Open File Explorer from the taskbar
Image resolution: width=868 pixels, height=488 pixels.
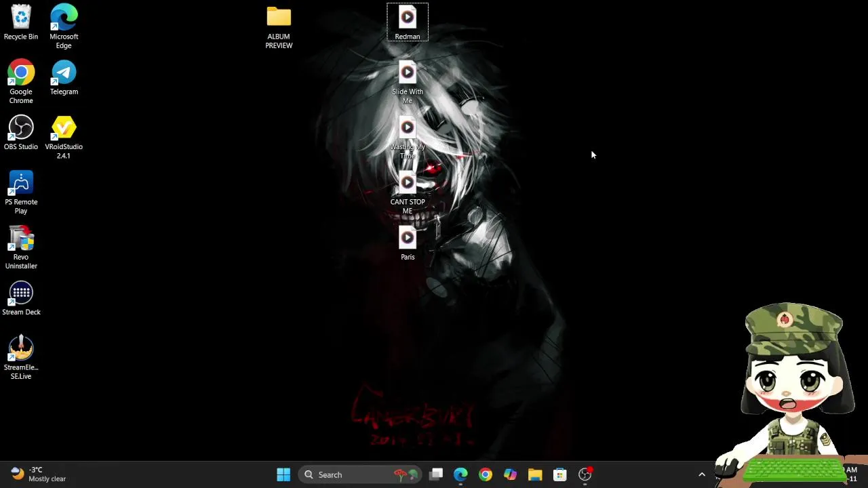point(535,474)
